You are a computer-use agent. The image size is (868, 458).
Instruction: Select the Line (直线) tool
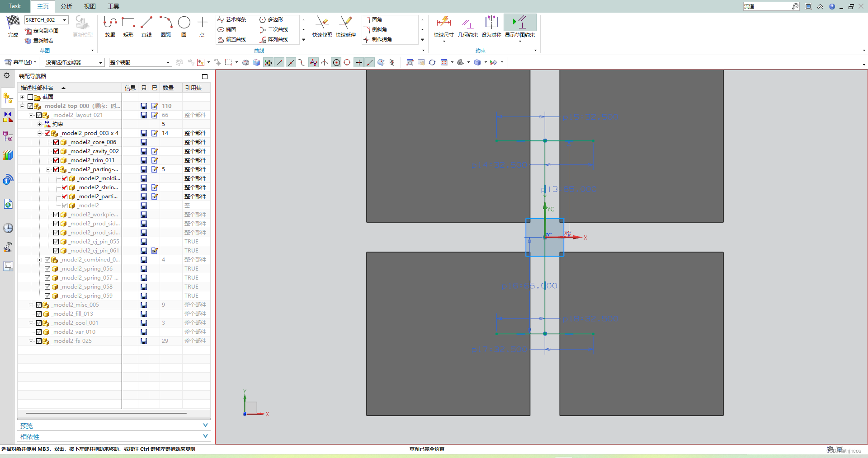(146, 26)
